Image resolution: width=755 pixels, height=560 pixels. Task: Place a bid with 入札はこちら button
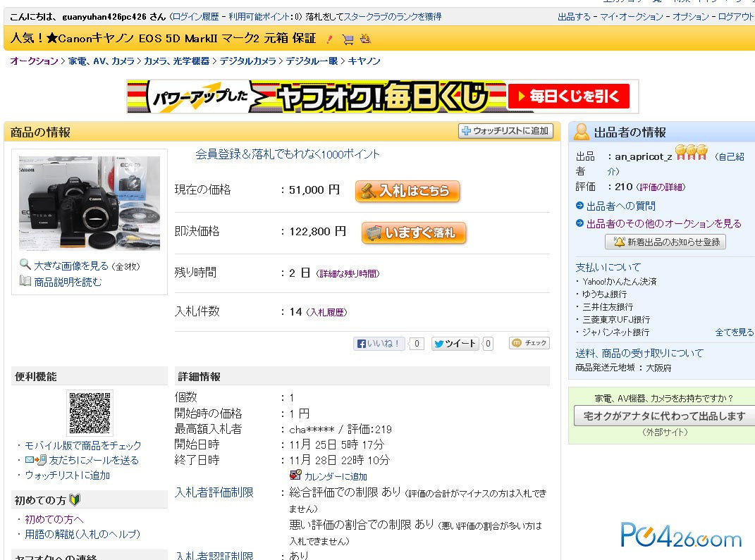pyautogui.click(x=407, y=191)
